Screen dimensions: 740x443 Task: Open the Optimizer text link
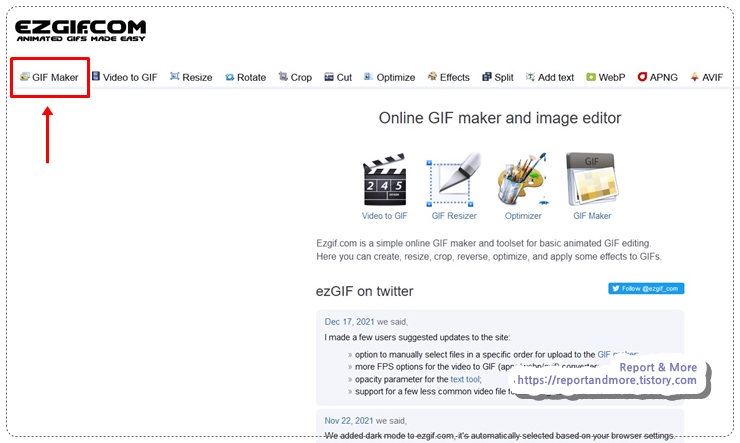click(523, 216)
